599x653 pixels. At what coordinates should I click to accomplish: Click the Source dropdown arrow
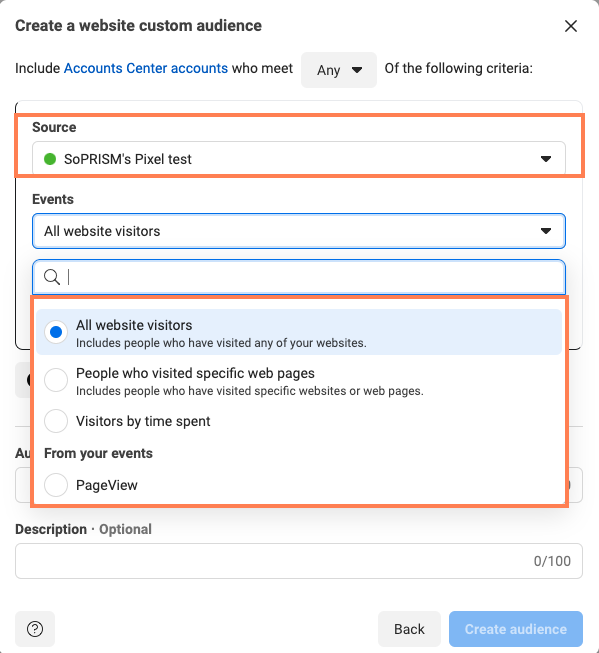point(546,159)
